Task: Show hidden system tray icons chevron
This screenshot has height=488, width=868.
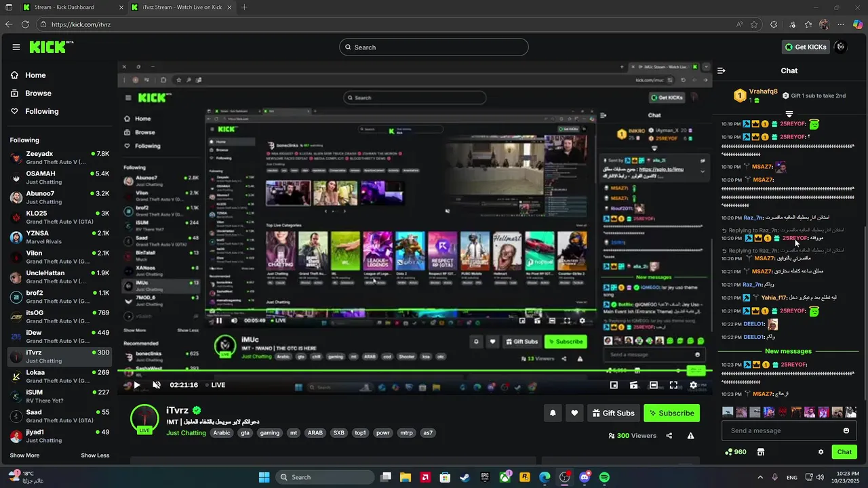Action: [759, 477]
